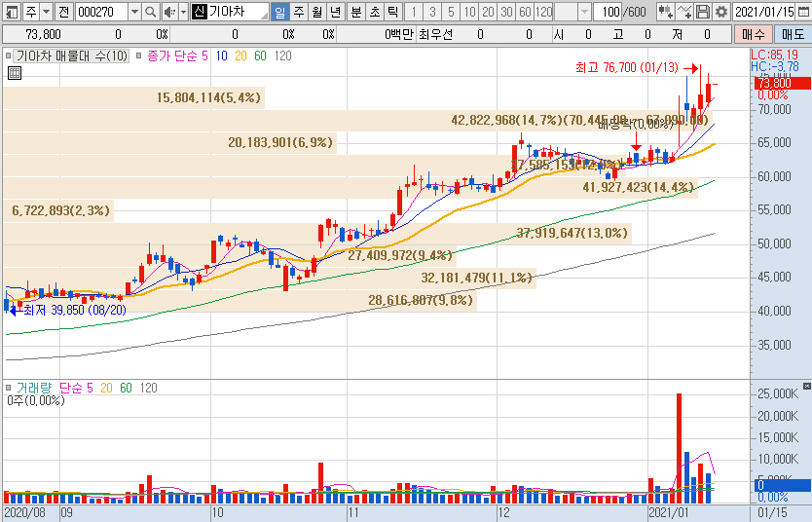Click the add candle indicator icon
The image size is (812, 522).
tap(665, 12)
